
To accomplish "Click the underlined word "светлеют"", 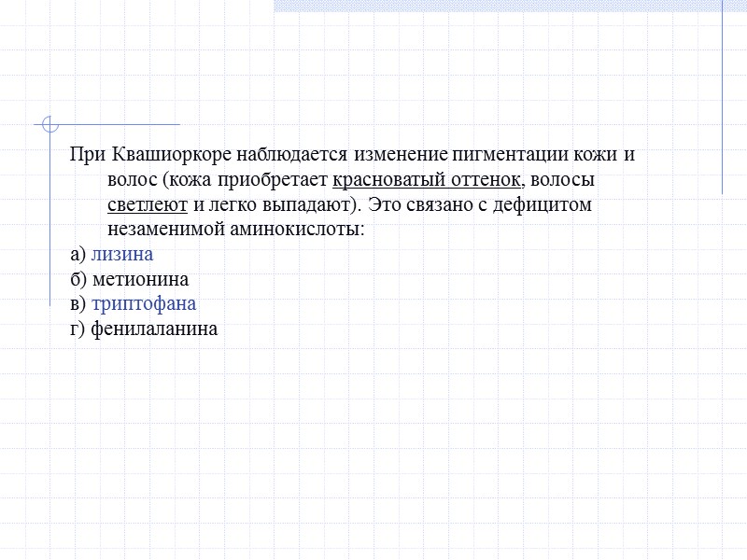I will pos(148,203).
